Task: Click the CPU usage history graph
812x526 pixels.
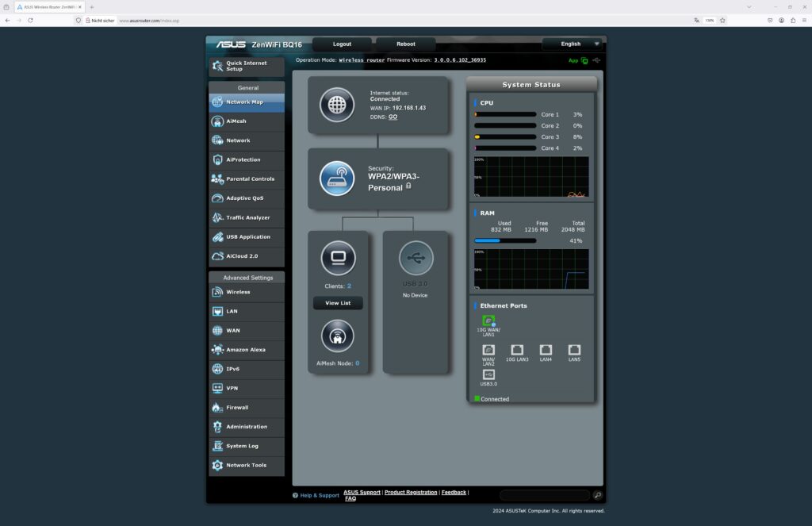Action: pos(531,177)
